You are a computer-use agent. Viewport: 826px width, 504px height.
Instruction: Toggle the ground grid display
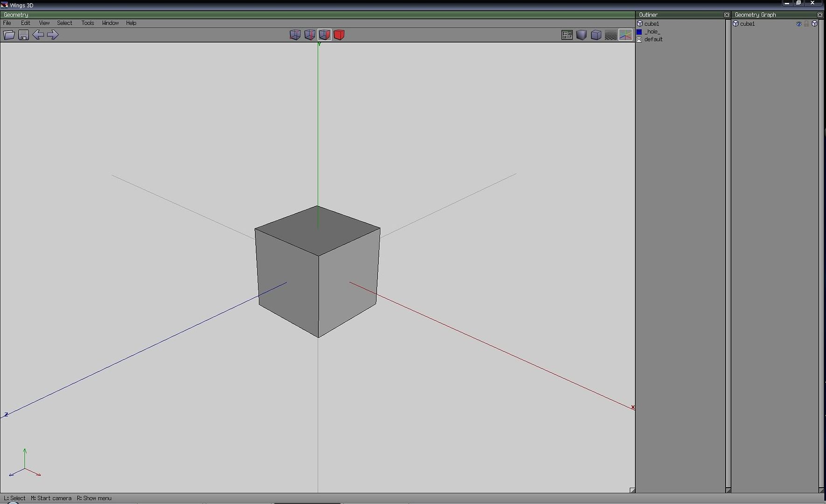[610, 35]
